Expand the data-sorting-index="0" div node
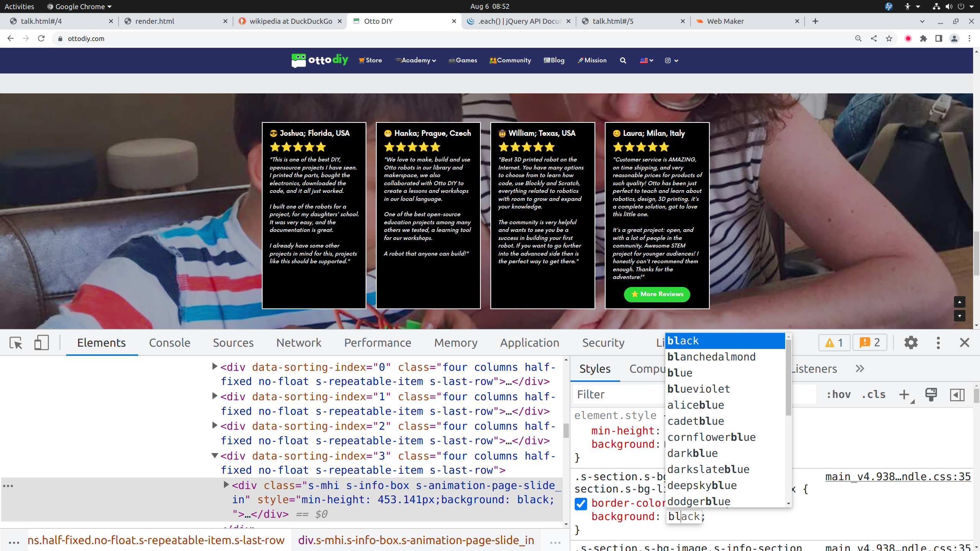This screenshot has height=551, width=980. coord(215,367)
